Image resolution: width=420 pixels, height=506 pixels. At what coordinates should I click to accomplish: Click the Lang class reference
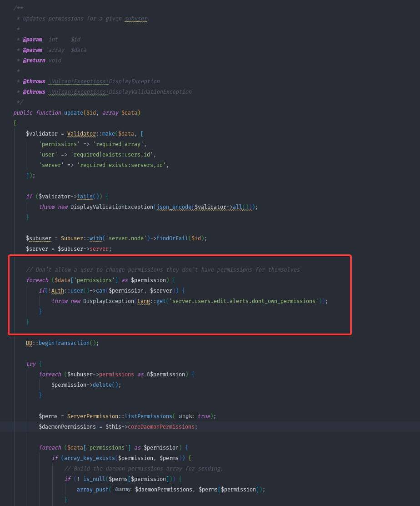[143, 301]
